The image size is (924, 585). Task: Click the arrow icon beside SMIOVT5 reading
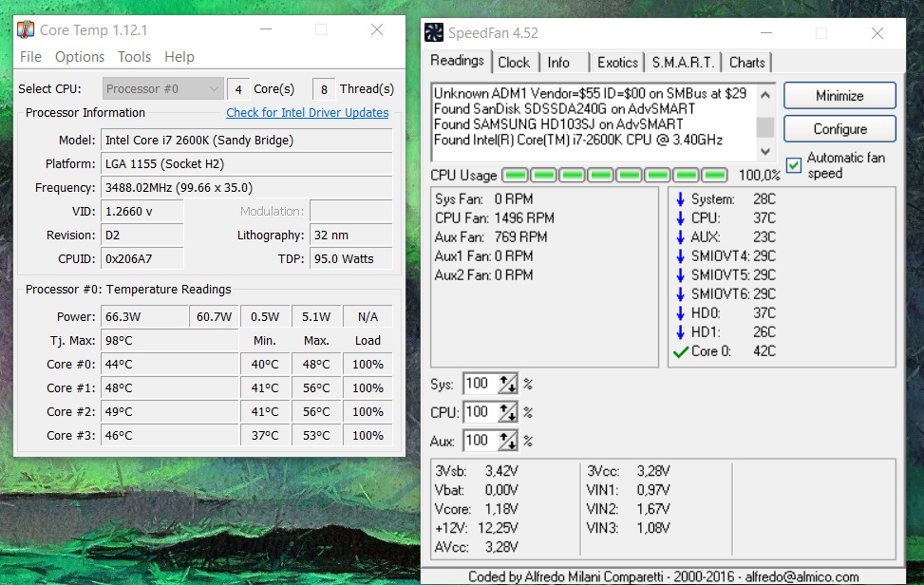pos(680,274)
